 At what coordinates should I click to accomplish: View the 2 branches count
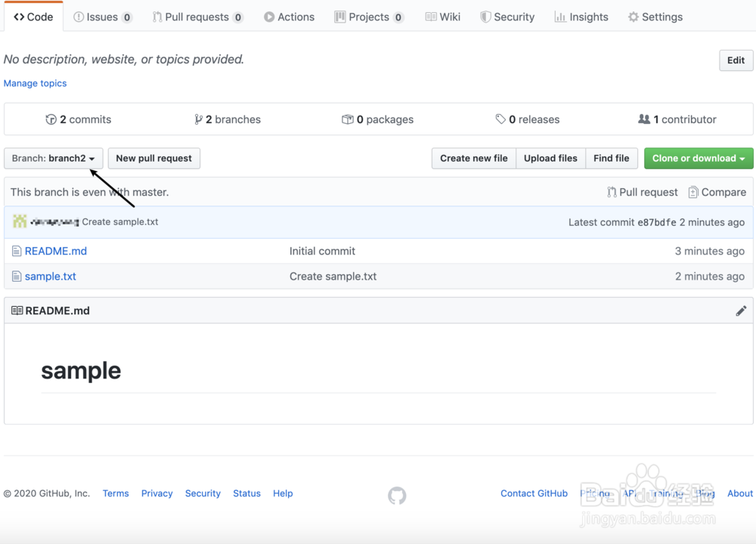pos(228,119)
